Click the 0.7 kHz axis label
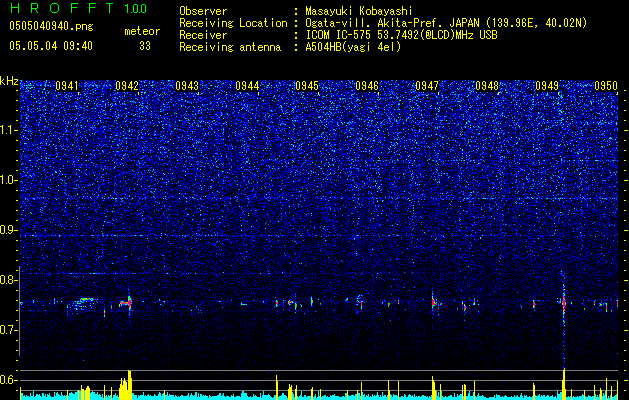 (9, 330)
